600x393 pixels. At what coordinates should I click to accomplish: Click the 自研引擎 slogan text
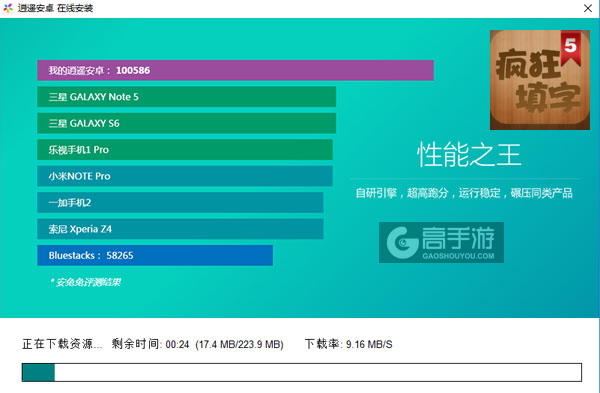point(464,193)
